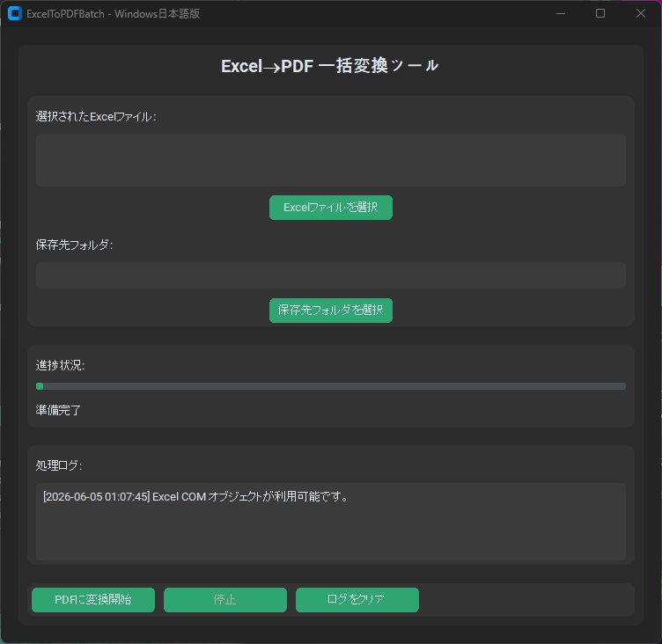
Task: Maximize the ExcelToPDFBatch window
Action: pyautogui.click(x=600, y=13)
